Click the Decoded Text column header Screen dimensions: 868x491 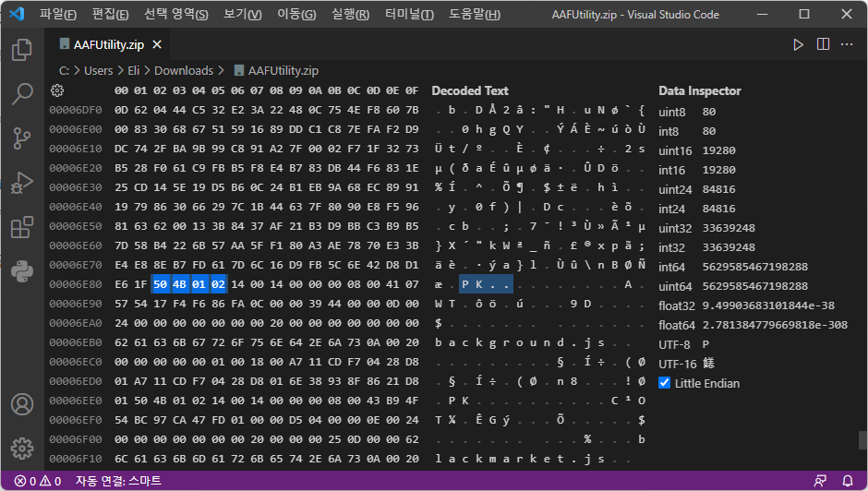click(x=470, y=90)
